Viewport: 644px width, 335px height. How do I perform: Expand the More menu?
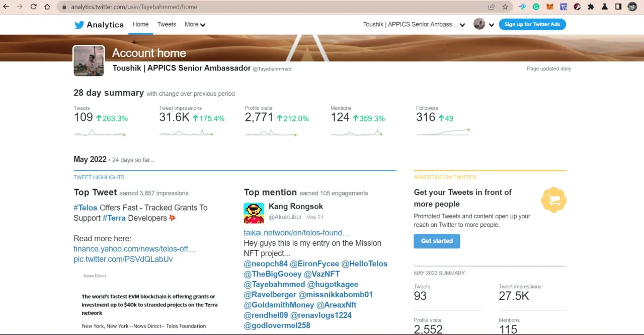coord(195,24)
